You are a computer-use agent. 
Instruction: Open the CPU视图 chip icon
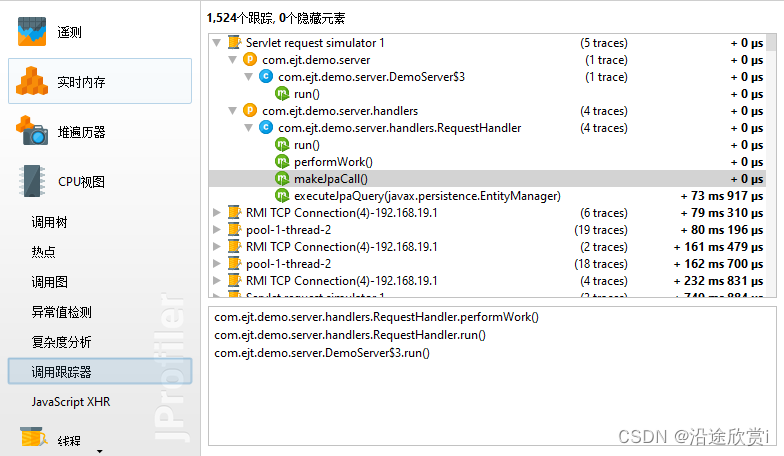tap(32, 181)
